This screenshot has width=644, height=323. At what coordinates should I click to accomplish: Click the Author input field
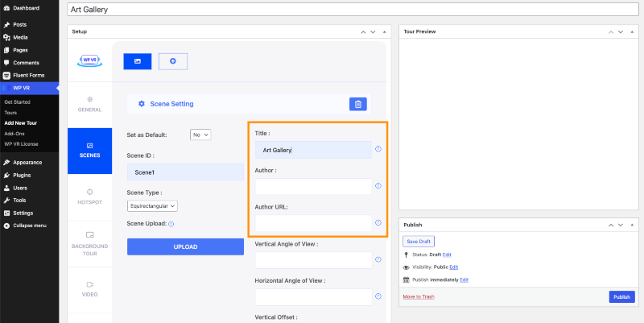pos(313,186)
